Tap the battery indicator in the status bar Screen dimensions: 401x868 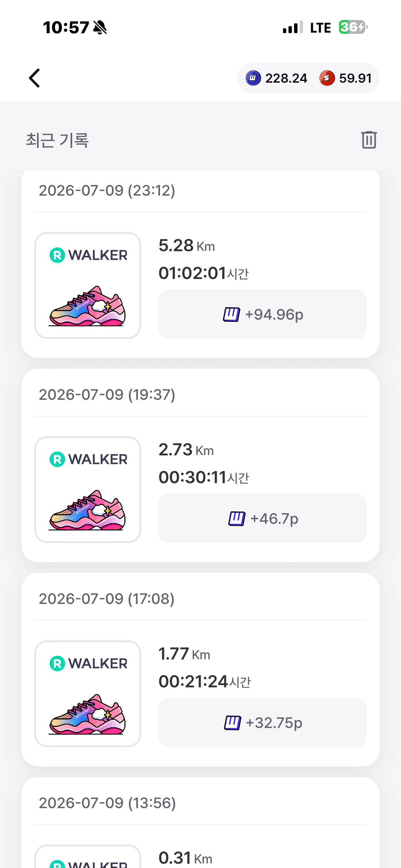click(x=353, y=27)
